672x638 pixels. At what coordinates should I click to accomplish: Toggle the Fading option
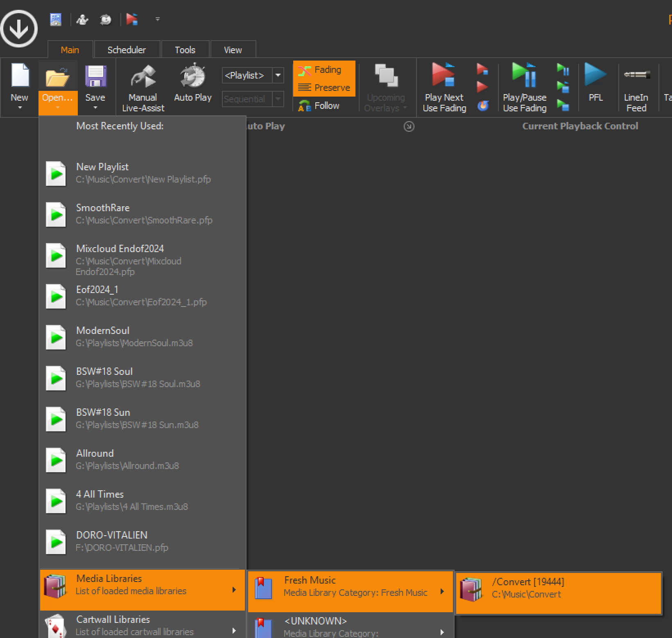[324, 70]
